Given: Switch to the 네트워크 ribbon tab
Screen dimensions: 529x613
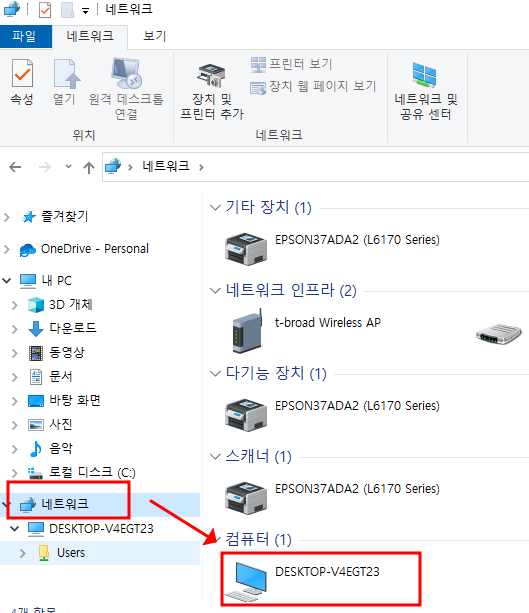Looking at the screenshot, I should 90,36.
